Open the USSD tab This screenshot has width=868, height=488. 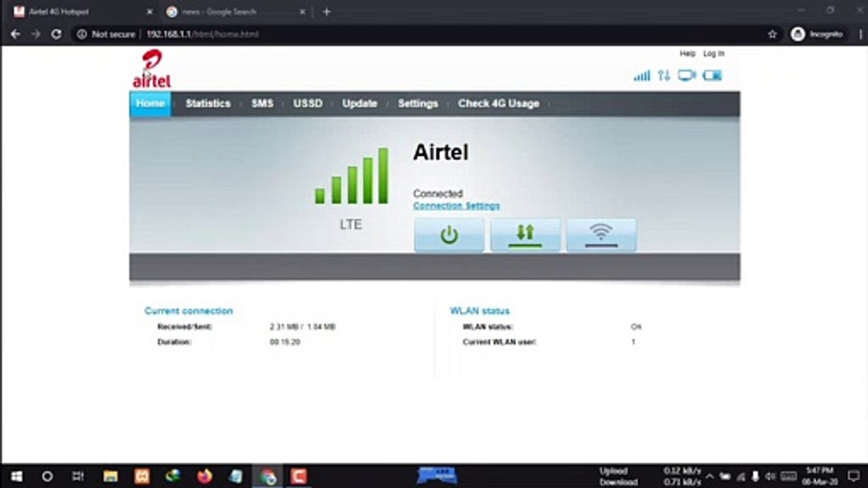tap(308, 104)
